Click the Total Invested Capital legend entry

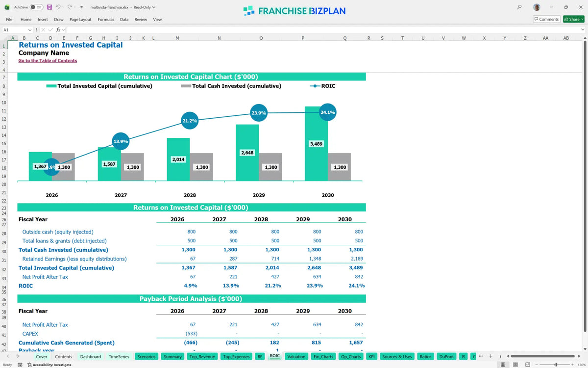coord(99,86)
